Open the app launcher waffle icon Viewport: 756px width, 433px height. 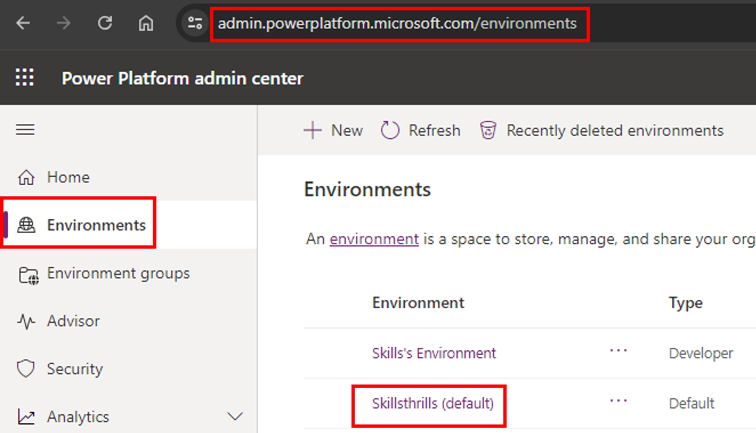click(25, 78)
